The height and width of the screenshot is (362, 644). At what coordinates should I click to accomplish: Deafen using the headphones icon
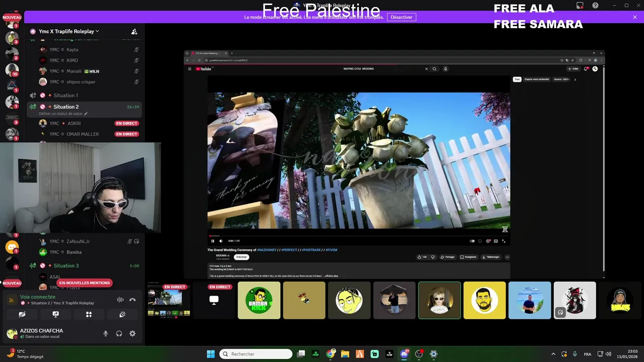(119, 333)
